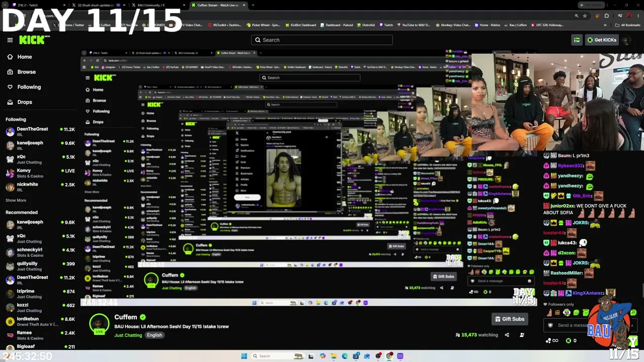Open recommended channel kozzi

(x=40, y=308)
